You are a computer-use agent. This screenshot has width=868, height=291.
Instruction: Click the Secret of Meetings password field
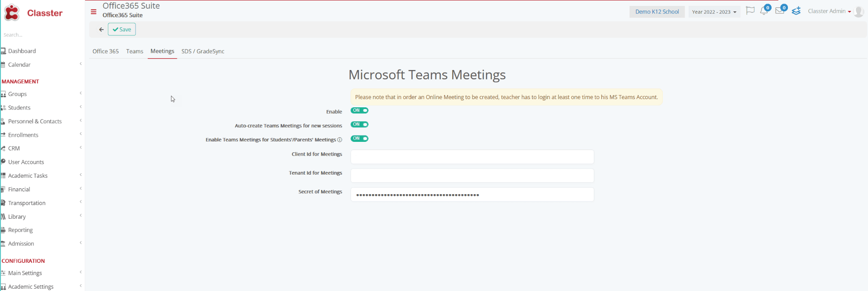pos(472,195)
